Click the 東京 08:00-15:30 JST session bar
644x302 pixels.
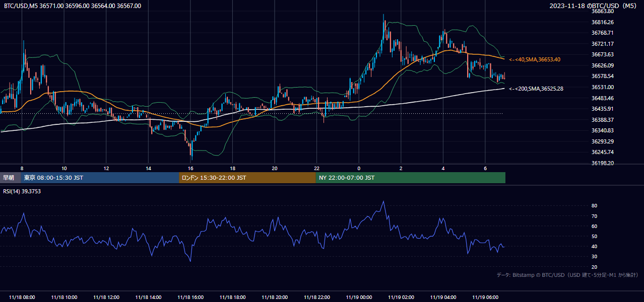[100, 178]
